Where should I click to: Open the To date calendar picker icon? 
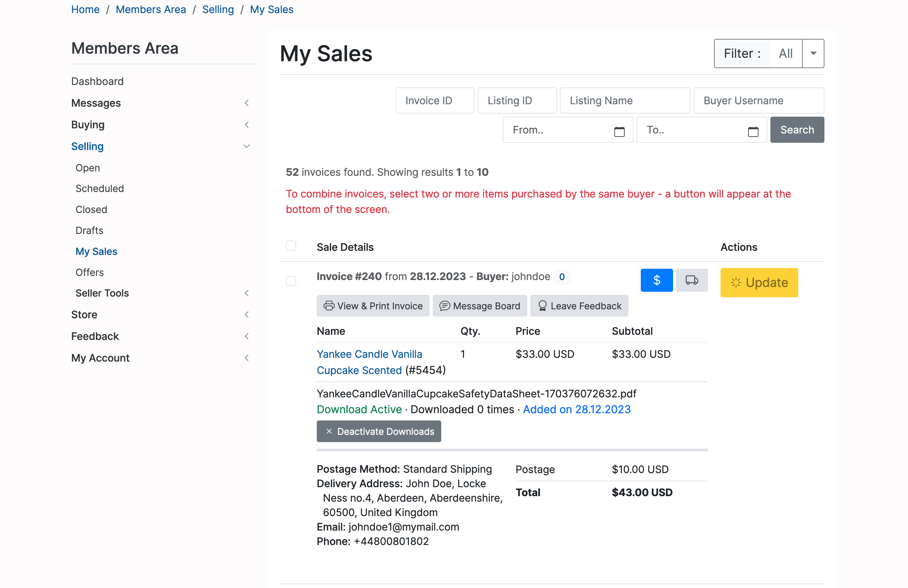(x=753, y=131)
